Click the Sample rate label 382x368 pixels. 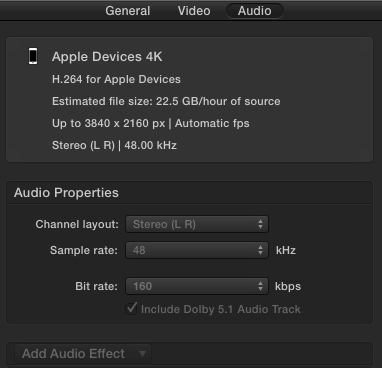pos(84,250)
